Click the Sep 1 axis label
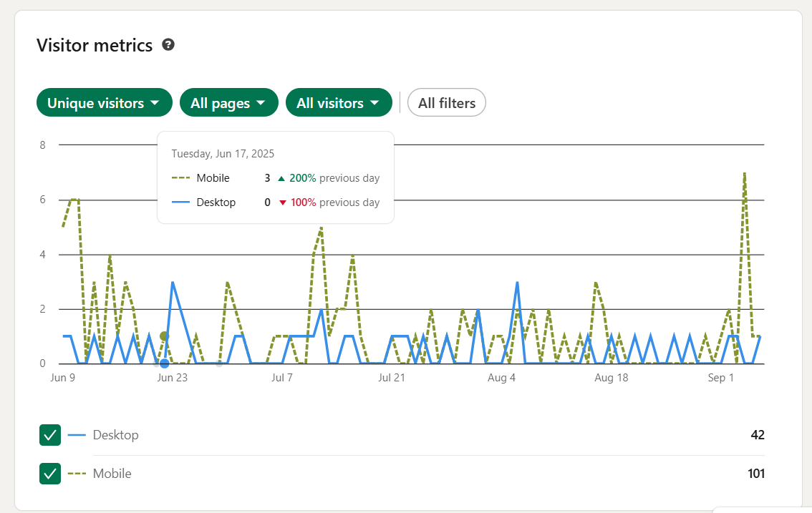 [x=721, y=377]
